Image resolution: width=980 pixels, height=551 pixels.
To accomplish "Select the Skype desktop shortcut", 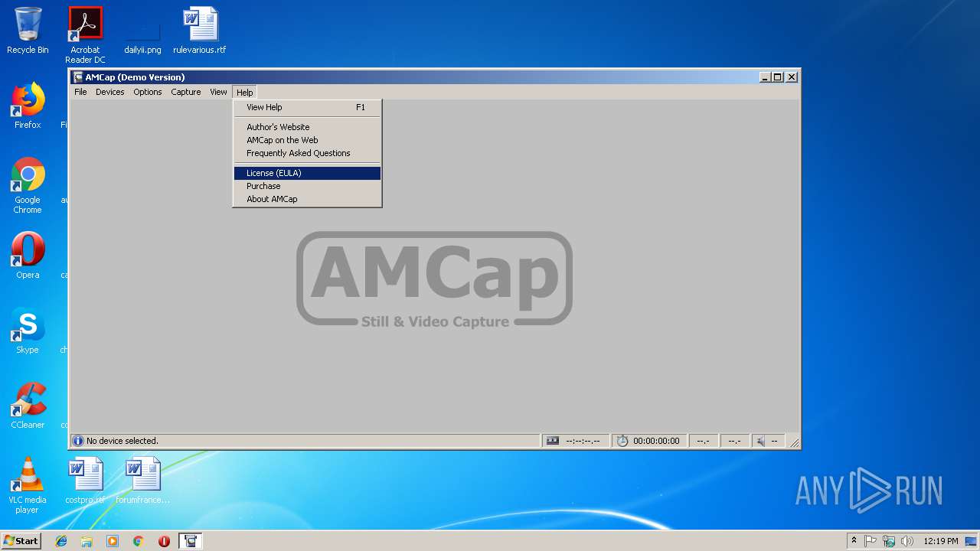I will pos(28,331).
